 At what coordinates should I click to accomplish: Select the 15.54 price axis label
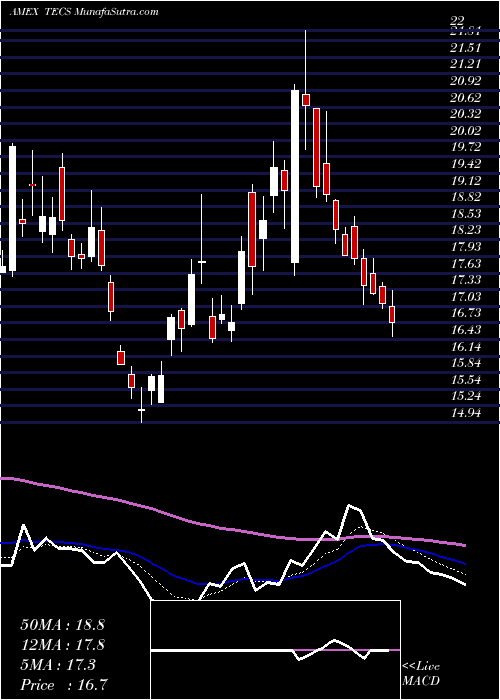(x=465, y=380)
